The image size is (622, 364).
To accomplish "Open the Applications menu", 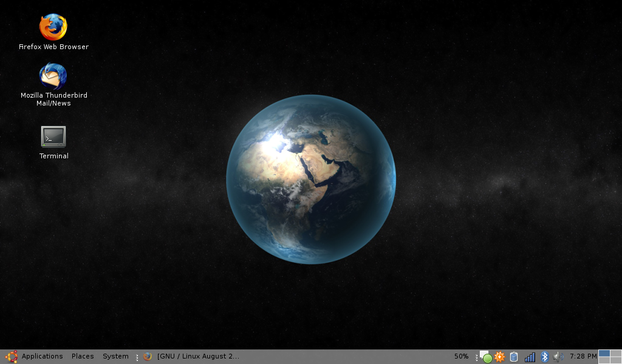I will tap(42, 357).
